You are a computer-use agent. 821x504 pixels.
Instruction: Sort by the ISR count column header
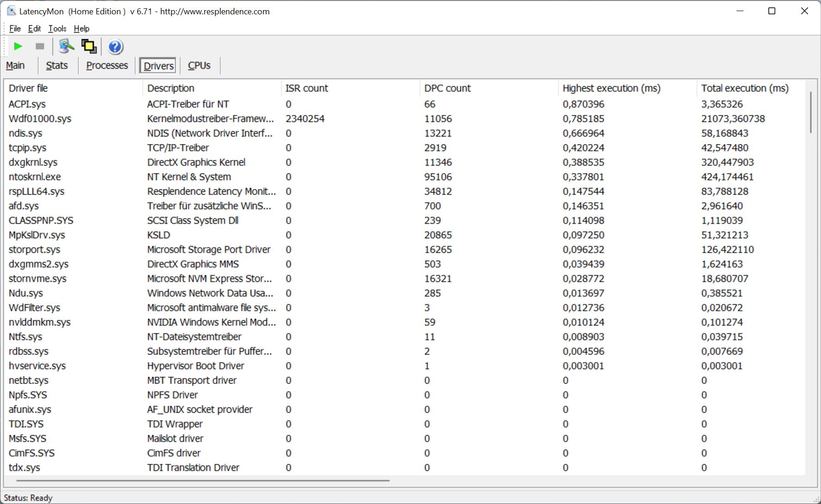[307, 88]
